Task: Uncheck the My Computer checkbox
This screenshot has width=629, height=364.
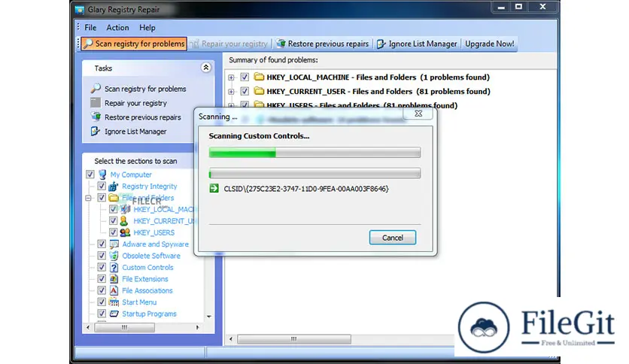Action: pos(90,174)
